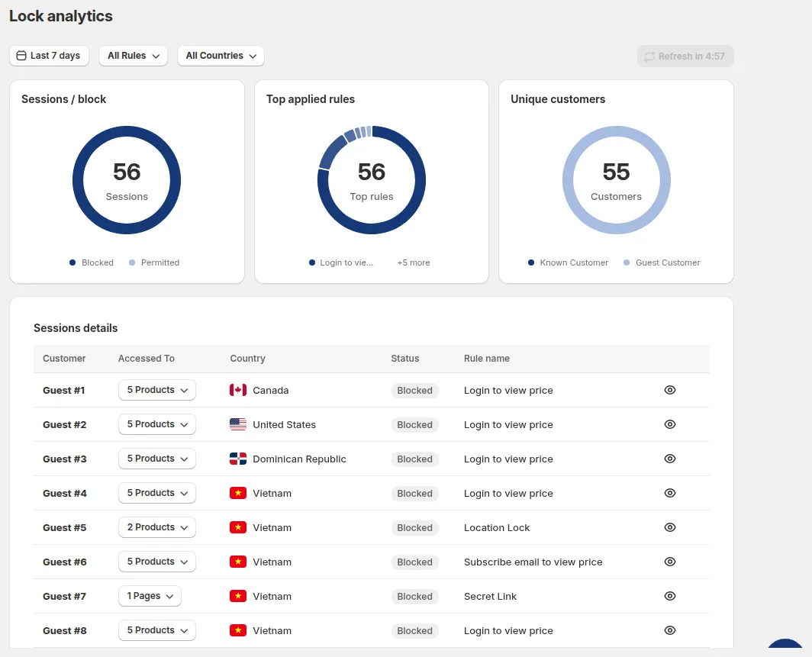
Task: Expand 2 Products dropdown for Guest #5
Action: (157, 527)
